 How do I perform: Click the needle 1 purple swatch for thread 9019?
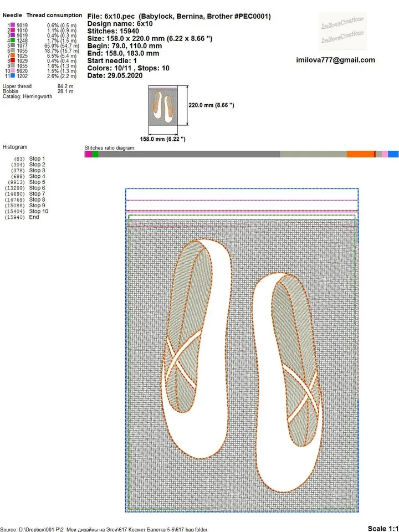13,25
